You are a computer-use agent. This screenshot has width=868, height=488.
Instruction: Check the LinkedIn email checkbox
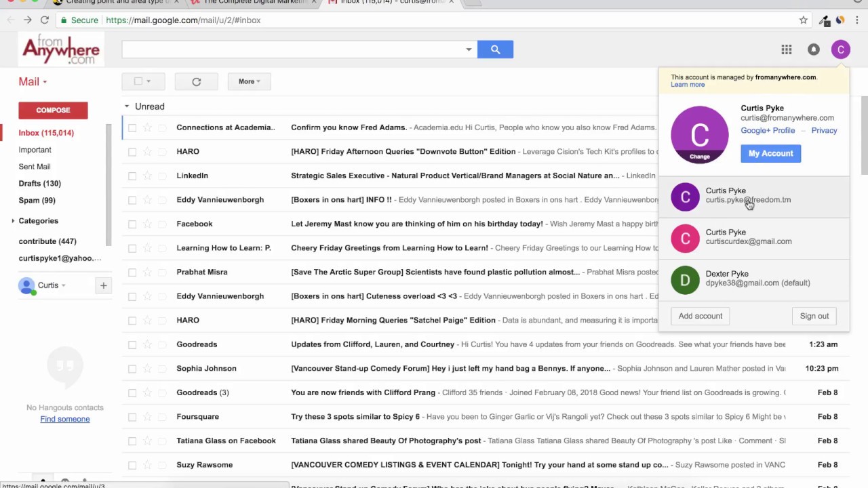[x=132, y=176]
